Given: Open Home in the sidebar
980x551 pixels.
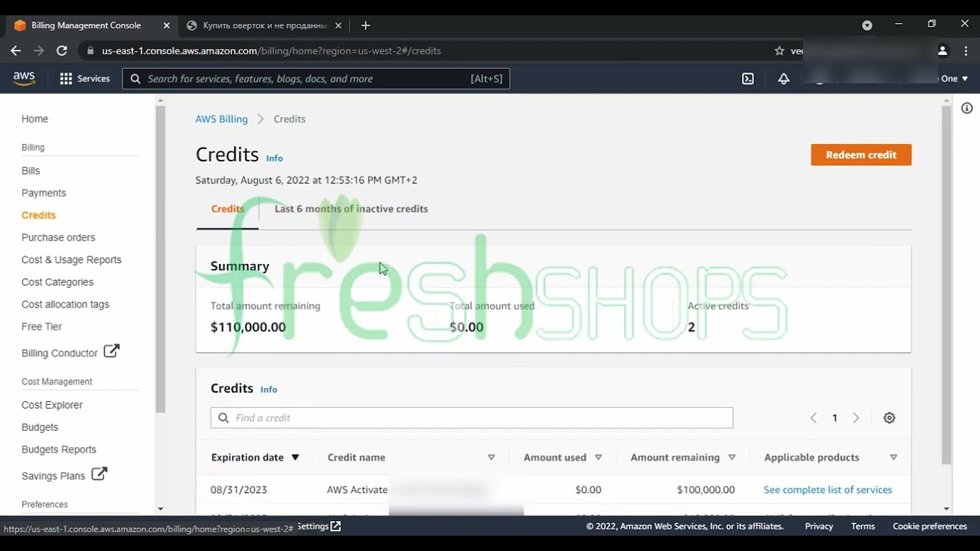Looking at the screenshot, I should coord(34,119).
